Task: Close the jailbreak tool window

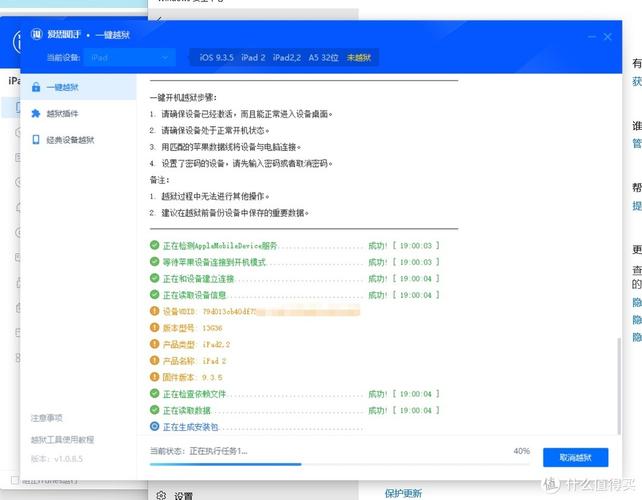Action: 608,37
